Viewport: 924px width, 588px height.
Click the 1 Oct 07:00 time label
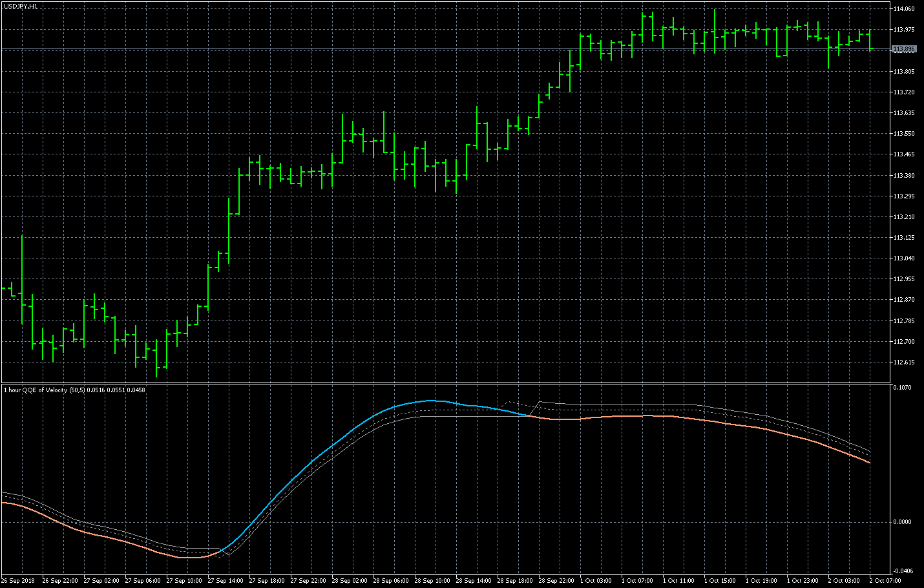click(x=639, y=581)
